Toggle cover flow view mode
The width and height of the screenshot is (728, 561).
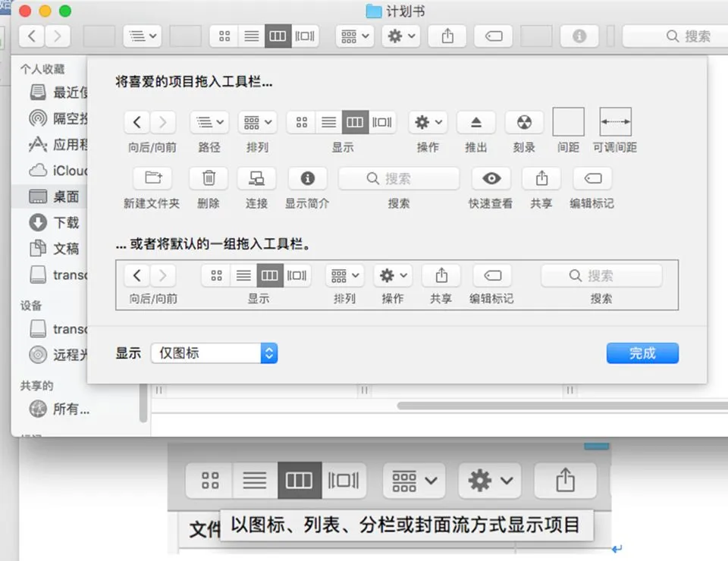(x=381, y=122)
